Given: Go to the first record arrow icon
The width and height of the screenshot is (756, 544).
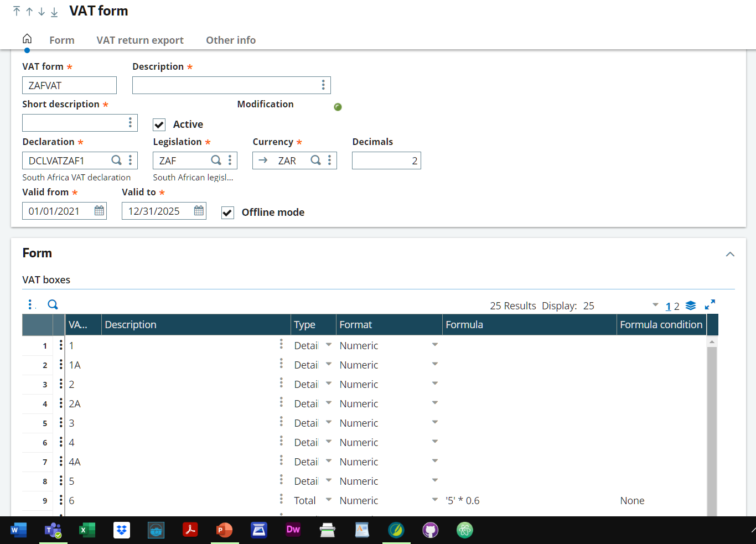Looking at the screenshot, I should tap(17, 11).
